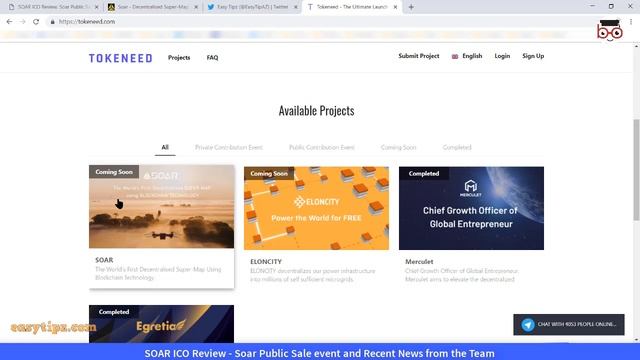This screenshot has width=640, height=360.
Task: Select Private Contribution Event filter tab
Action: 229,147
